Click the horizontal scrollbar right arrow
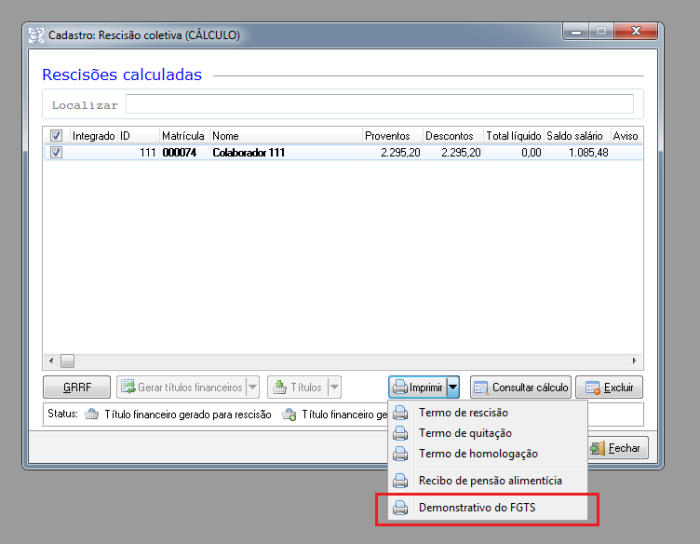 634,360
